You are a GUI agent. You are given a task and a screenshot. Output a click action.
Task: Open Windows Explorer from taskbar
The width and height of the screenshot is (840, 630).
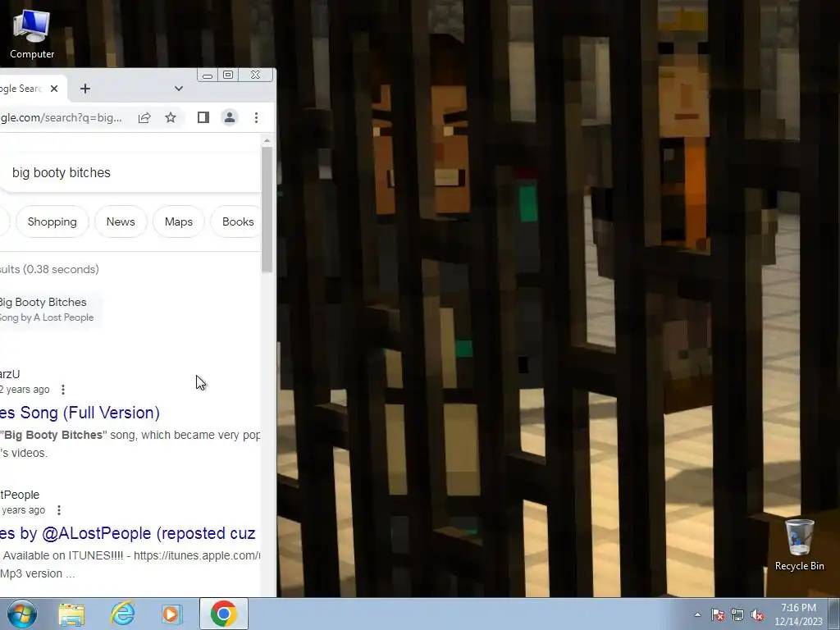point(71,614)
